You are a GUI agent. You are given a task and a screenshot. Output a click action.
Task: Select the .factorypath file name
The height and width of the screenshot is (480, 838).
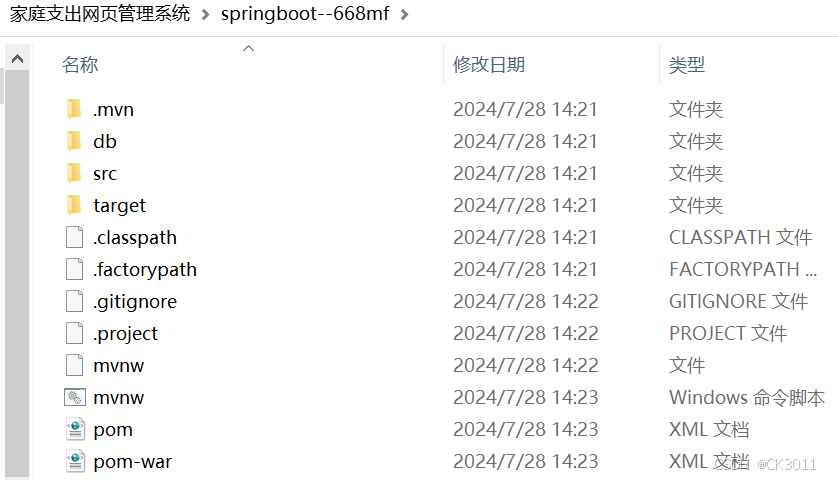pos(145,269)
